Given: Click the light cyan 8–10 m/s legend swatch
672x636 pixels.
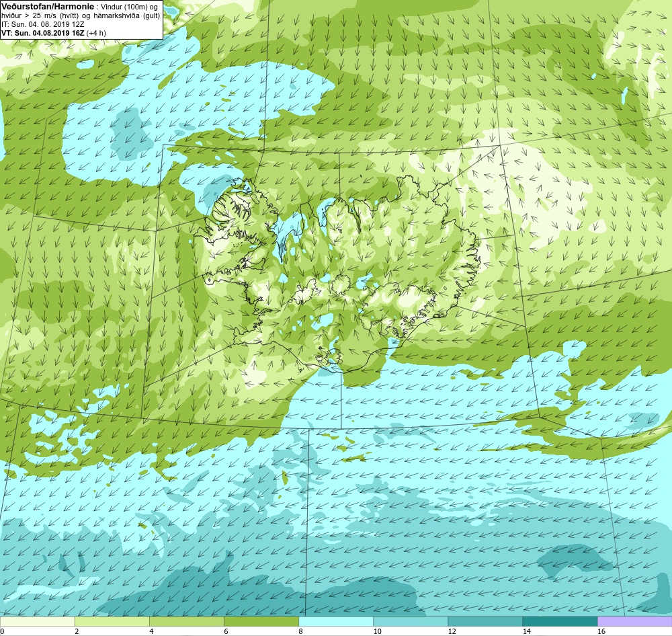Looking at the screenshot, I should 336,621.
